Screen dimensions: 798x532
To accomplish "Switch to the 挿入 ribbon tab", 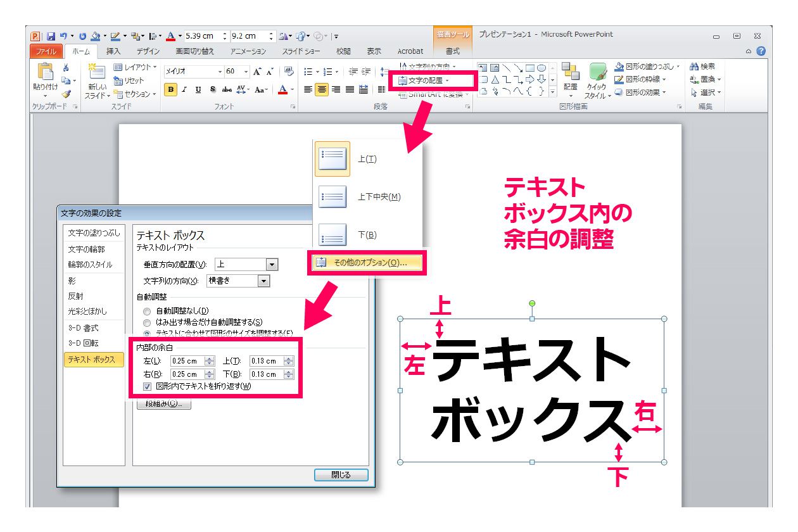I will [113, 51].
